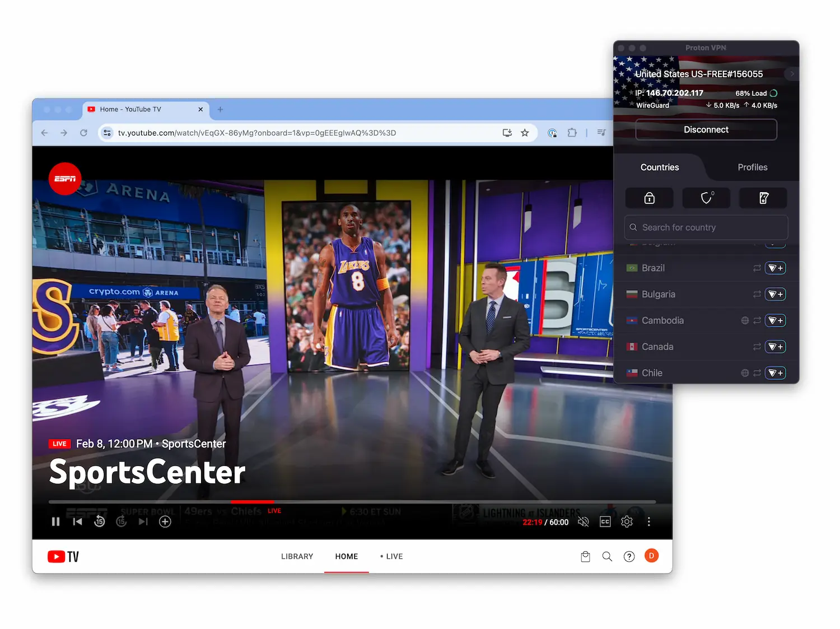Screen dimensions: 840x629
Task: Open the NetShield shield icon in Proton VPN
Action: point(706,198)
